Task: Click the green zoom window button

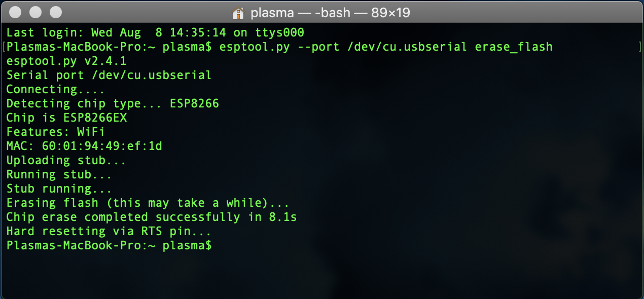Action: coord(55,12)
